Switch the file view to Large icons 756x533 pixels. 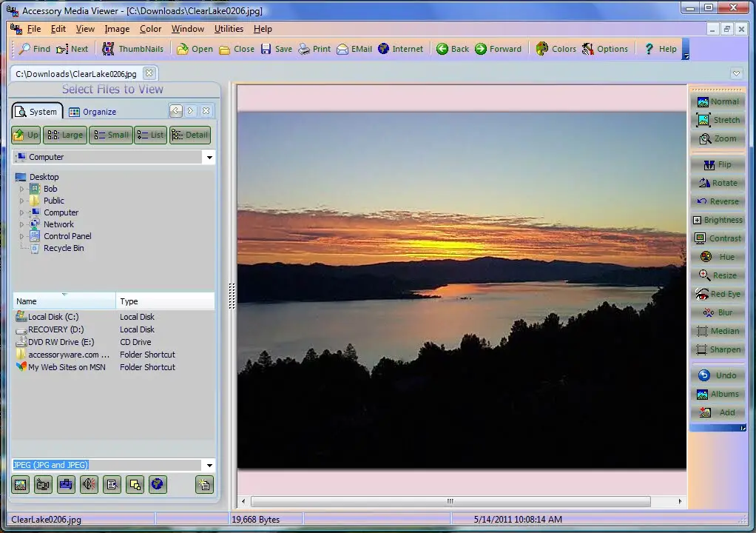pos(65,135)
